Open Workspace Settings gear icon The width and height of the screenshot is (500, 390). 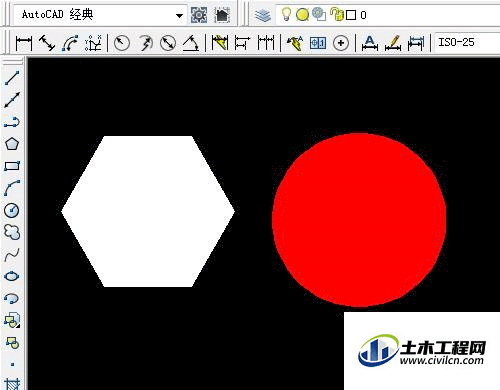199,15
